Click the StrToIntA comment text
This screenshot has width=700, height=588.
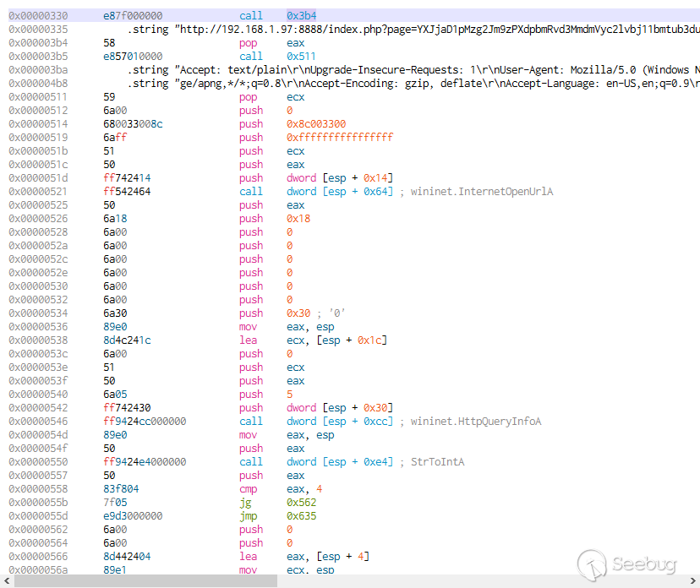[x=438, y=462]
